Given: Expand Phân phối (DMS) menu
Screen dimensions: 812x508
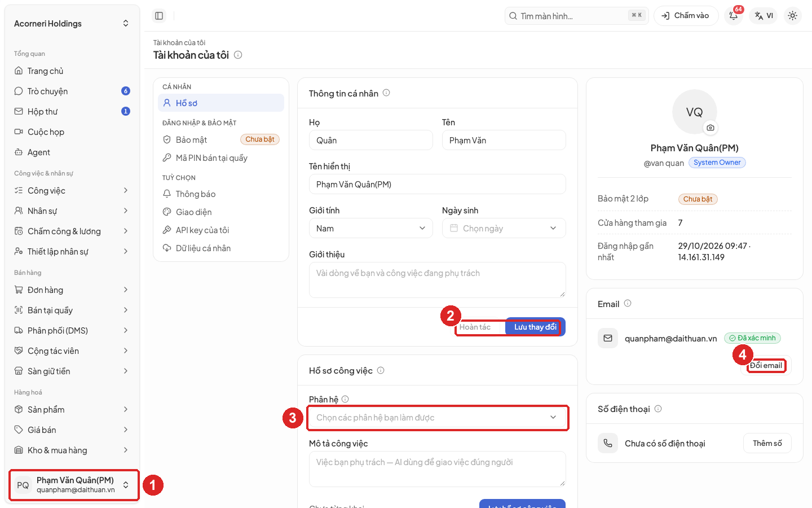Looking at the screenshot, I should (x=72, y=331).
